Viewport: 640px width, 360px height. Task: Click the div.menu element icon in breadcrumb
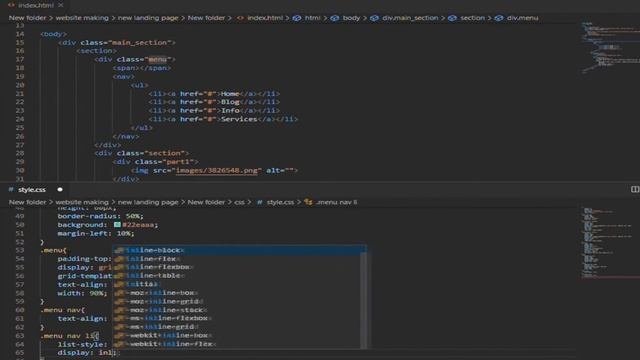tap(499, 18)
